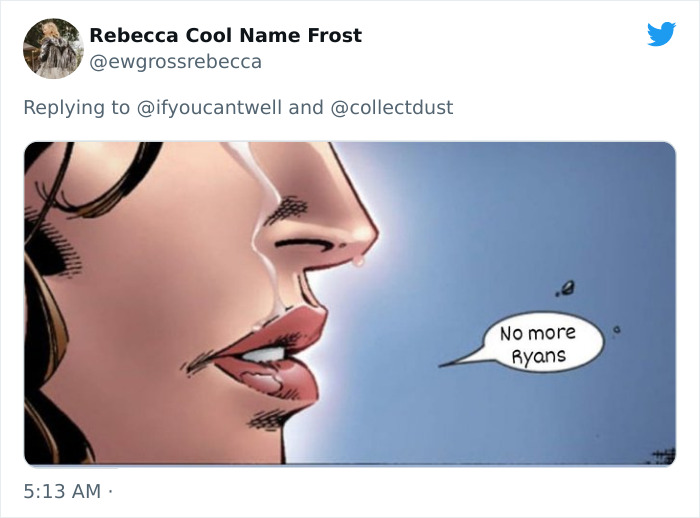Viewport: 700px width, 518px height.
Task: Click the teardrop under the comic nose
Action: tap(357, 260)
